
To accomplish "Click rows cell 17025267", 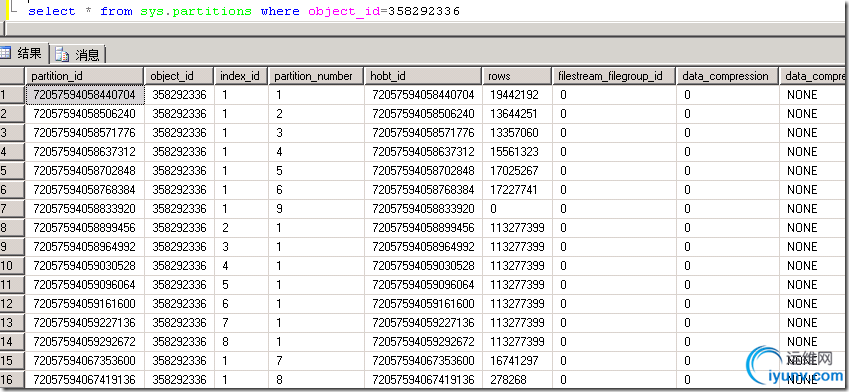I will coord(517,171).
